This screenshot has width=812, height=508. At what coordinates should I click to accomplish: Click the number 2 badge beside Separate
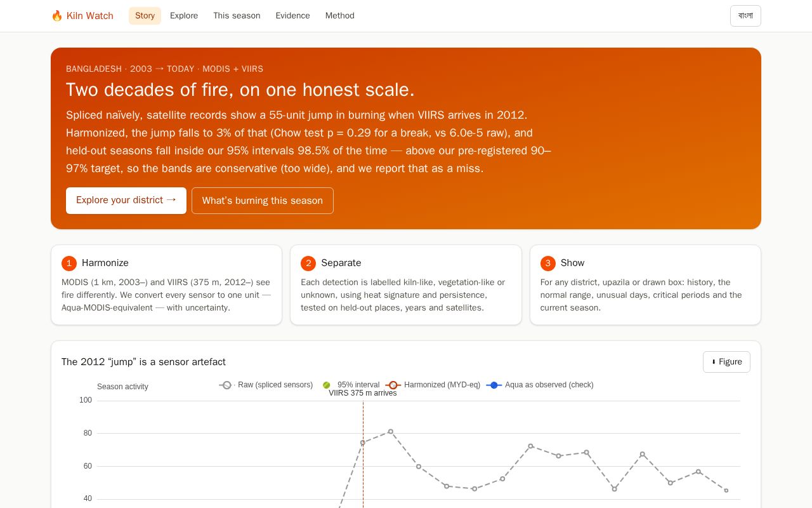pyautogui.click(x=308, y=264)
